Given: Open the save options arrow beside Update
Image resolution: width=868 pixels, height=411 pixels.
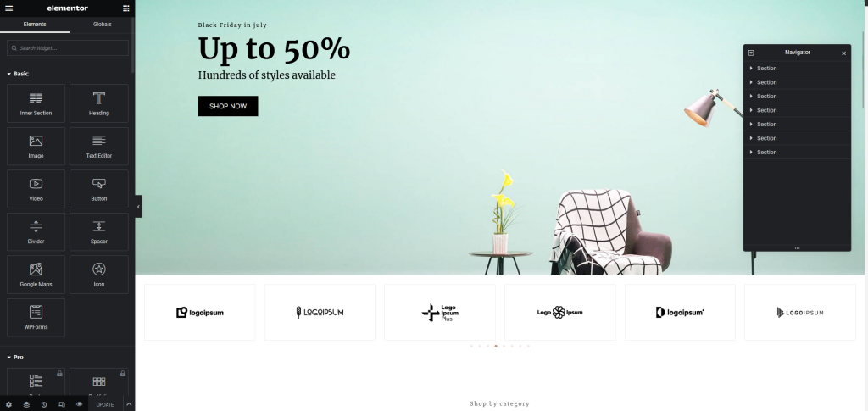Looking at the screenshot, I should pos(129,404).
